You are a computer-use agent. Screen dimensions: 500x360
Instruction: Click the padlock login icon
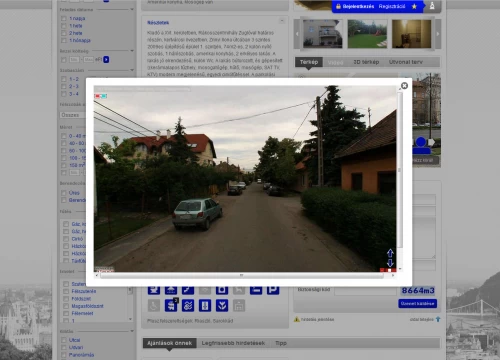[x=338, y=6]
